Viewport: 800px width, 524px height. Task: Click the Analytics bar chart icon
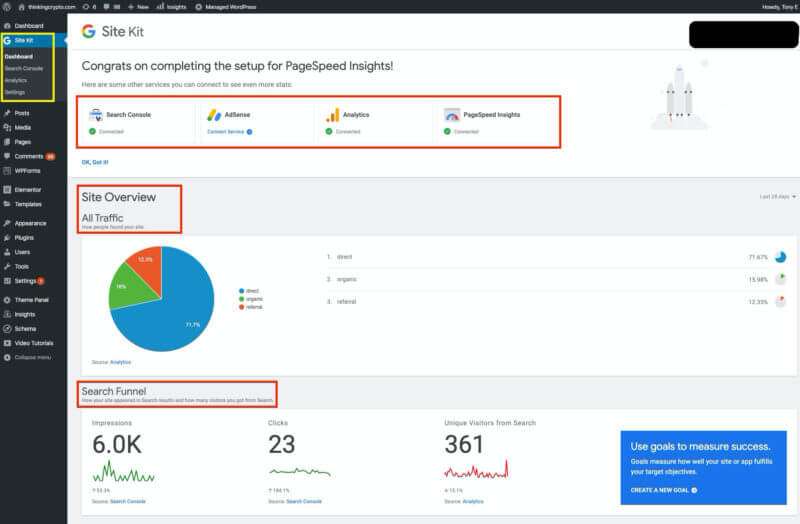[332, 115]
